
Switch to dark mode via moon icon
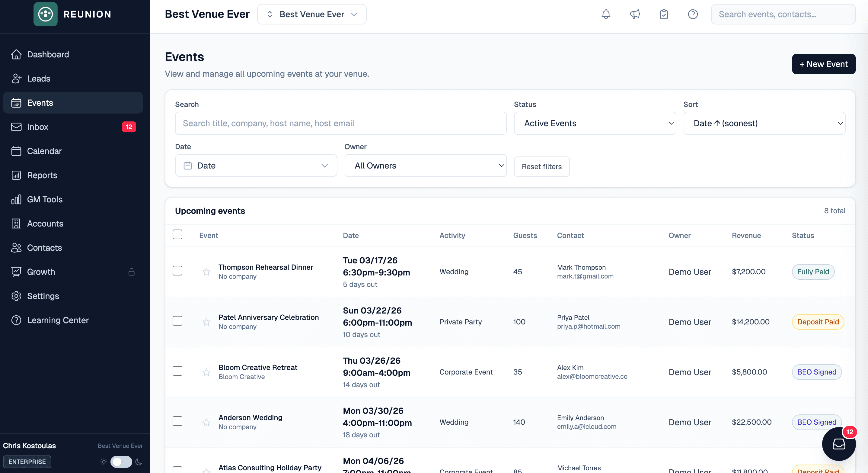coord(139,462)
